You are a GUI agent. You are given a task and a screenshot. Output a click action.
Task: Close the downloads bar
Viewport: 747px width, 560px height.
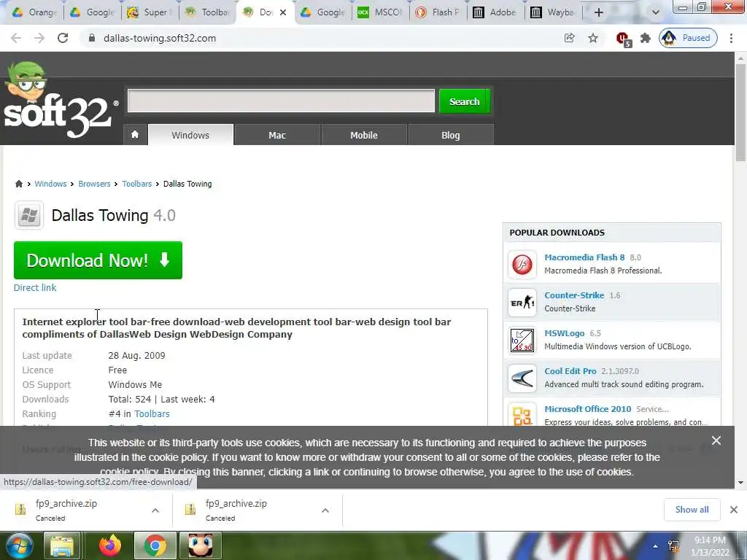734,510
